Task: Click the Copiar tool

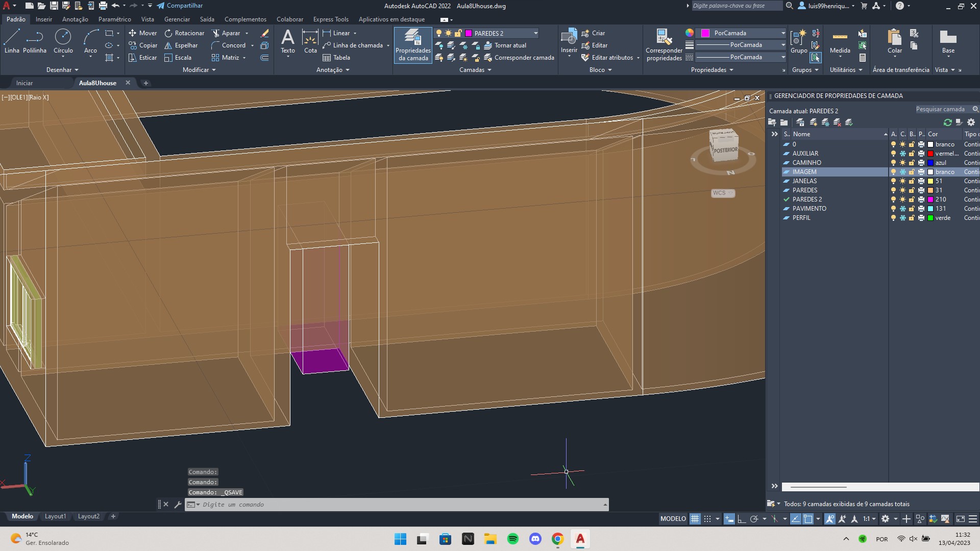Action: (142, 45)
